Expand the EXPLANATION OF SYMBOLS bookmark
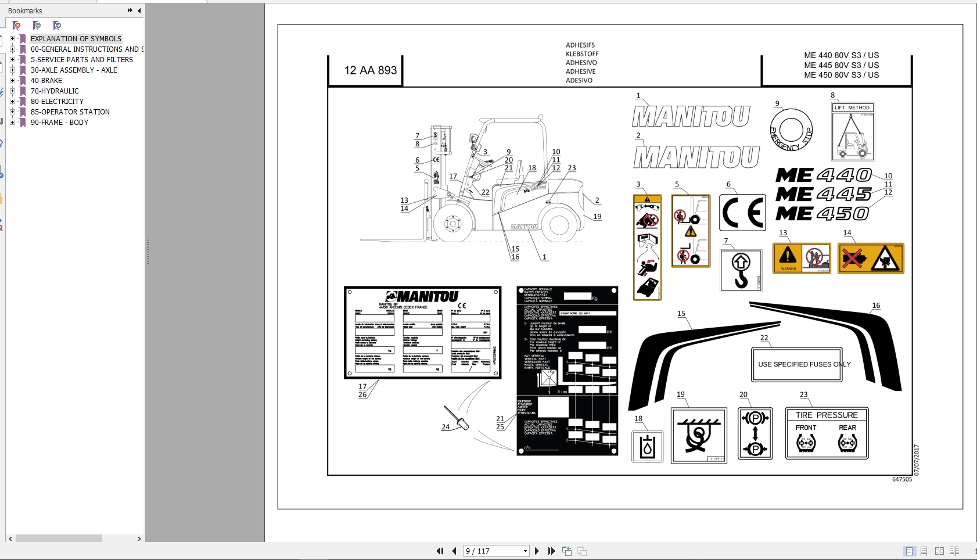 [x=12, y=39]
